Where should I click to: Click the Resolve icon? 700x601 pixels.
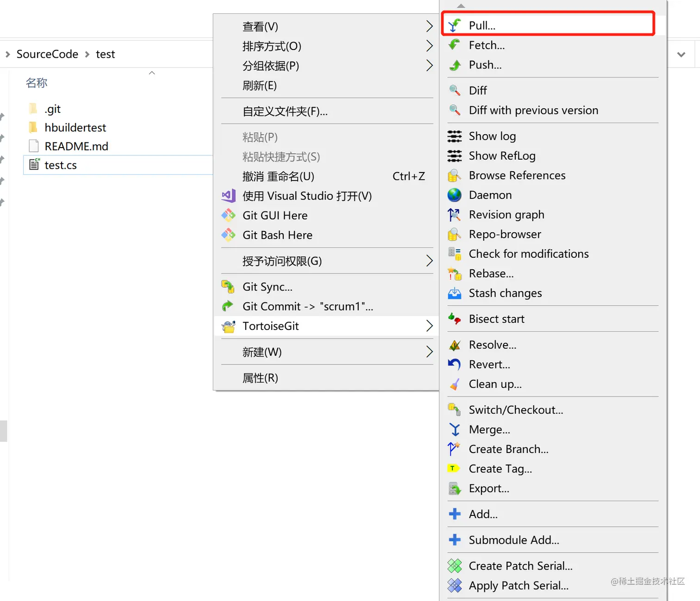click(x=455, y=345)
